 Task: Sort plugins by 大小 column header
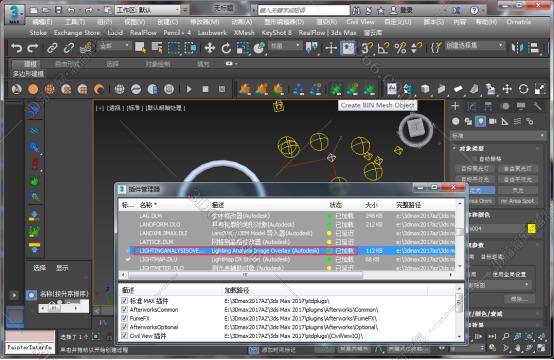click(x=372, y=205)
